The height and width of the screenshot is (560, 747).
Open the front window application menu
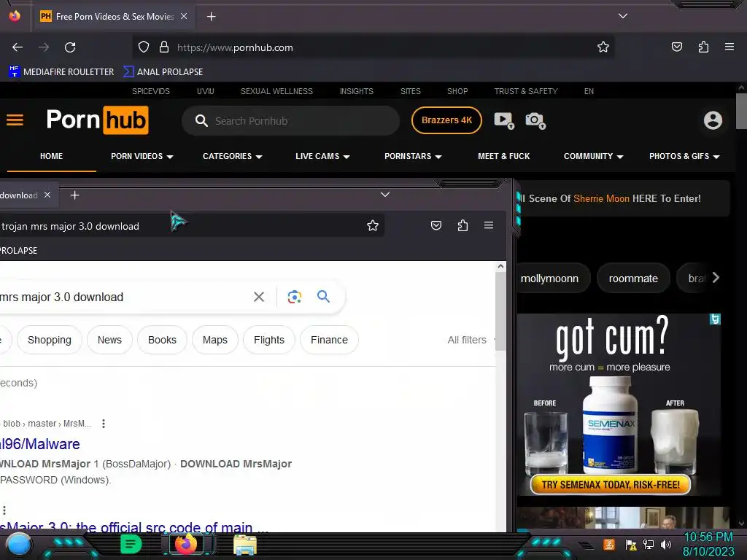click(488, 225)
